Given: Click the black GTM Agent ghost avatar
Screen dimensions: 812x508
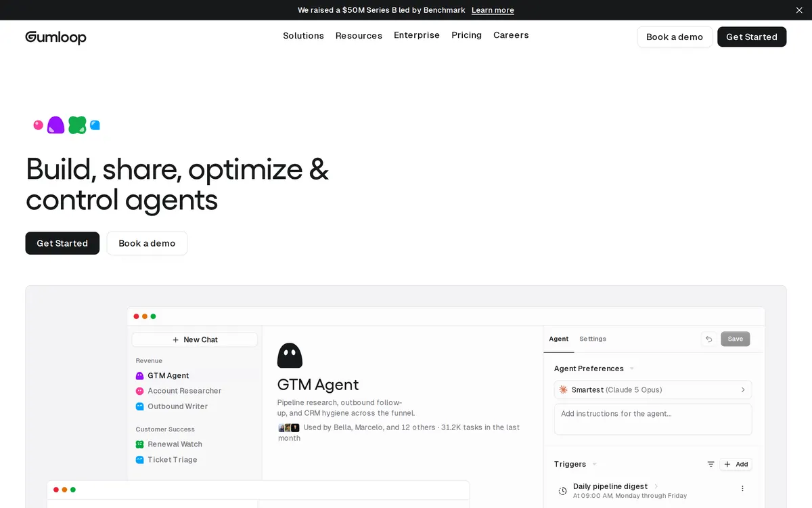Looking at the screenshot, I should (290, 356).
